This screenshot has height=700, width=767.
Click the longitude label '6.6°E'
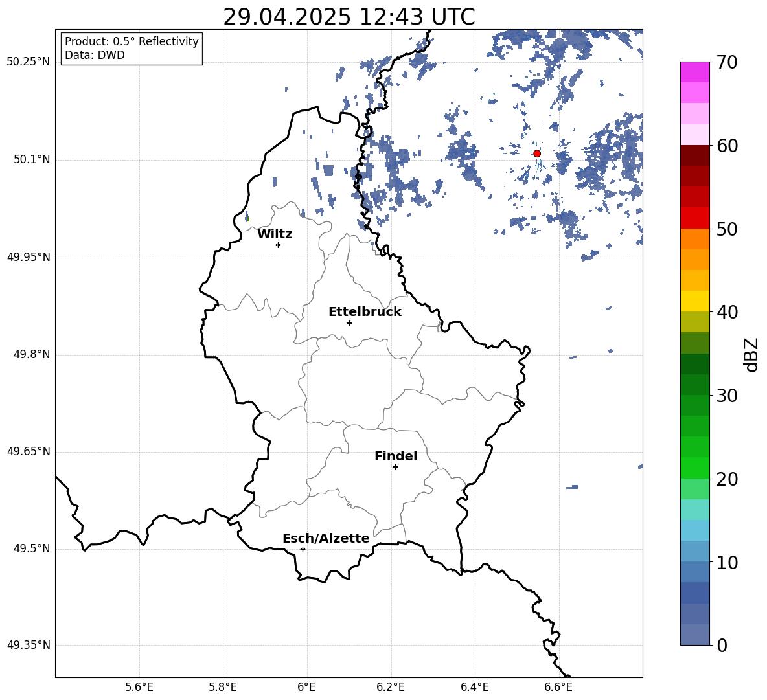(x=558, y=687)
